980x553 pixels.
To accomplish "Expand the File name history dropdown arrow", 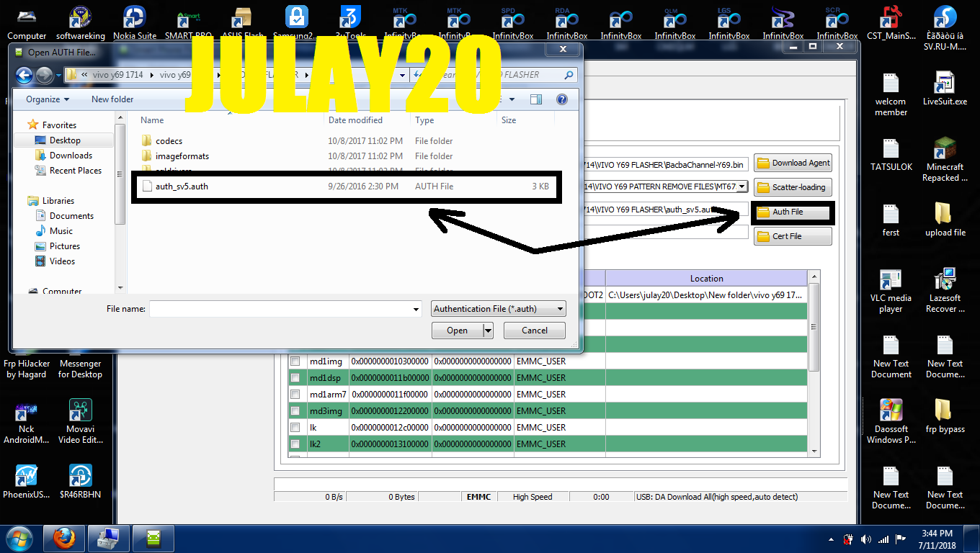I will [x=416, y=310].
